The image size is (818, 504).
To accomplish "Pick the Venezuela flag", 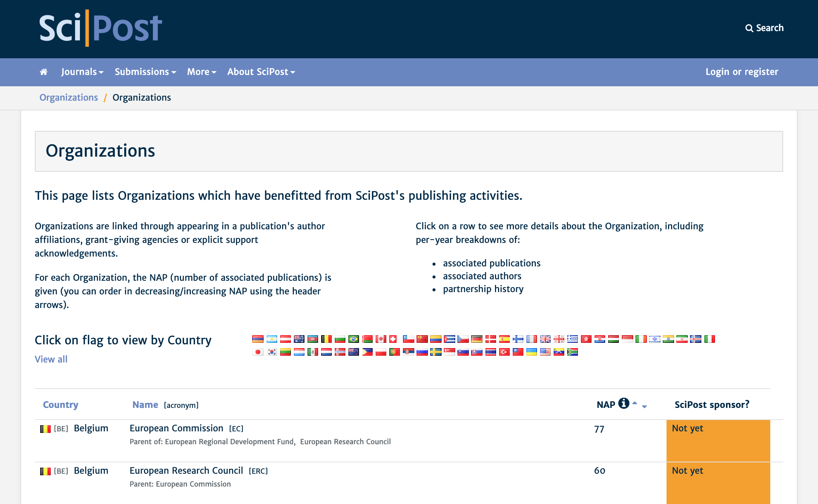I will tap(559, 352).
